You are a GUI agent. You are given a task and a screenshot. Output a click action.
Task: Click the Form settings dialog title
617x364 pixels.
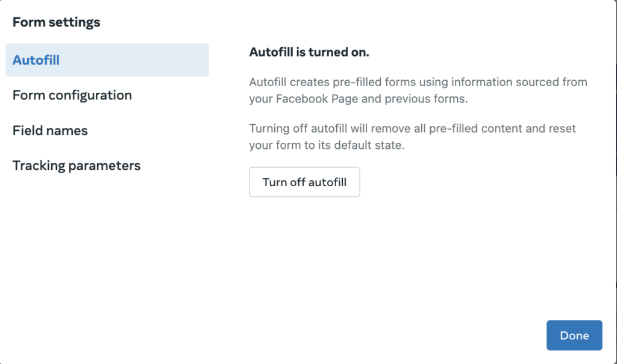pos(57,23)
